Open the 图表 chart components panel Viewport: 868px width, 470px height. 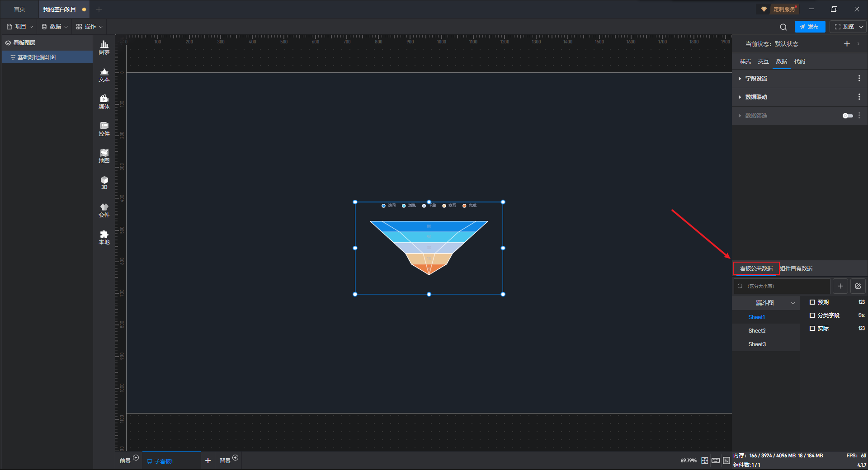click(x=104, y=47)
